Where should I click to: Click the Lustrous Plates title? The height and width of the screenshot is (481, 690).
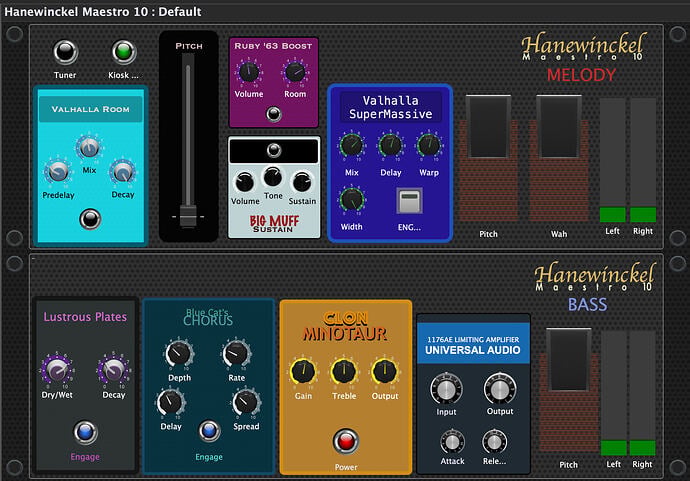coord(85,317)
